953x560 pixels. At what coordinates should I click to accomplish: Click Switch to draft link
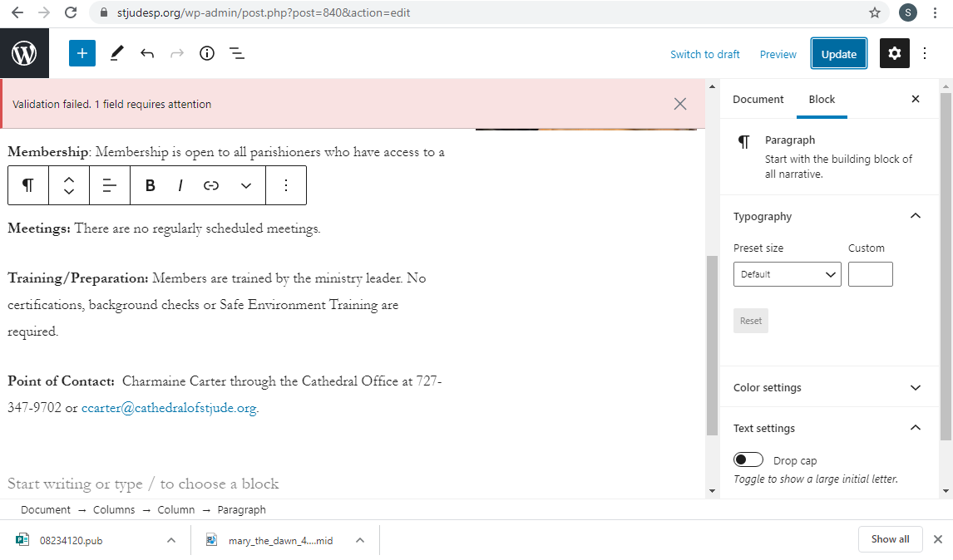[x=704, y=54]
